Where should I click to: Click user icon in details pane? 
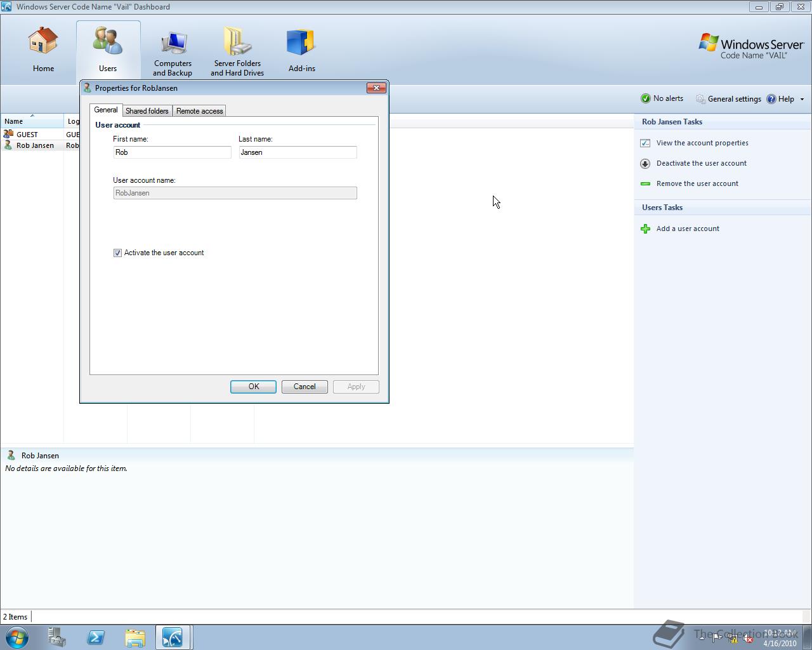[11, 455]
